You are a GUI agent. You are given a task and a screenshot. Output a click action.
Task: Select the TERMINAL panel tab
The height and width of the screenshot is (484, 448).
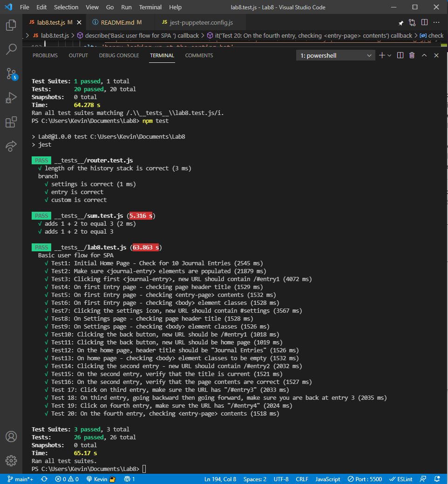pyautogui.click(x=162, y=55)
